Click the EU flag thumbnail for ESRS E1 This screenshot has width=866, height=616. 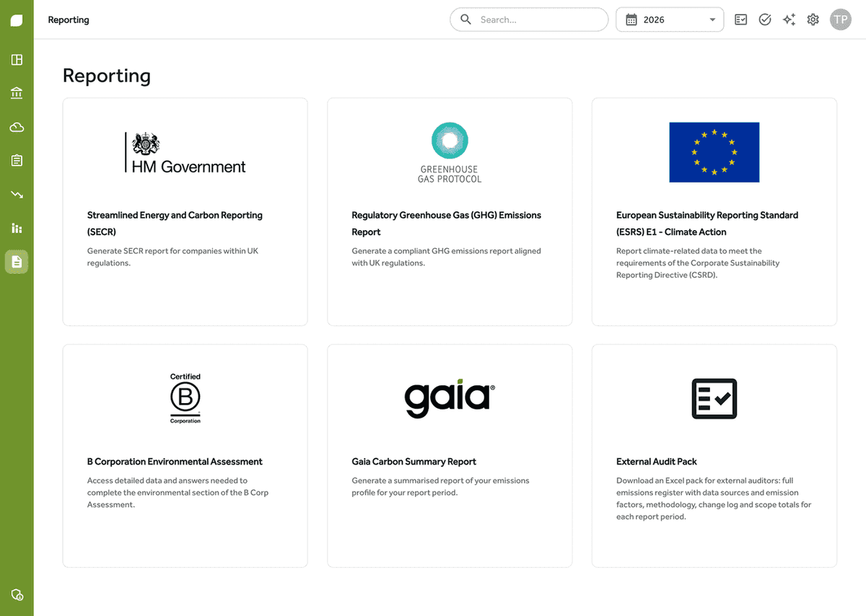pos(714,152)
